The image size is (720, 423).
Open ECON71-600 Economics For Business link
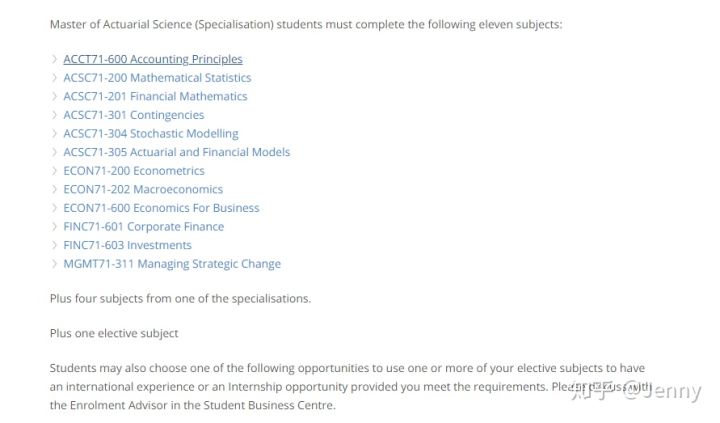[x=161, y=208]
